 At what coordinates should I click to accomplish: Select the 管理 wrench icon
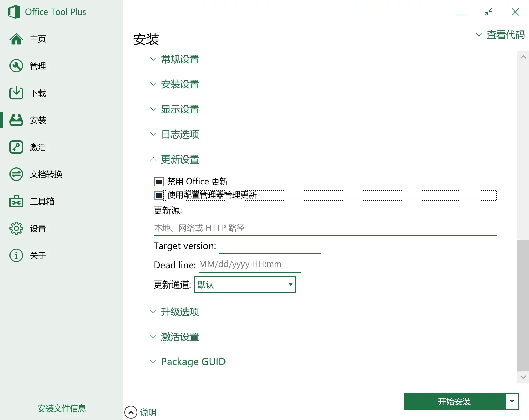[x=16, y=66]
